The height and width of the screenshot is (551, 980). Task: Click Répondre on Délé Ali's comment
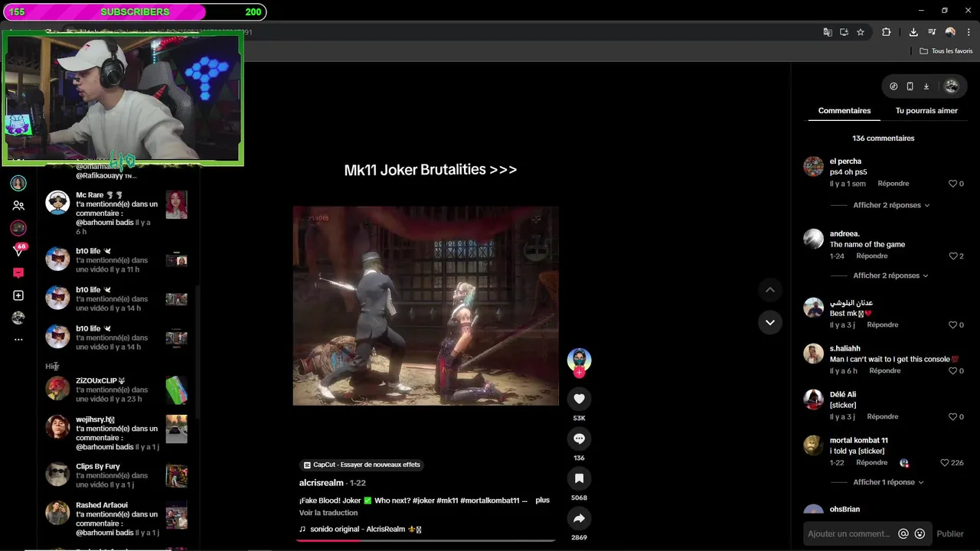(x=883, y=416)
